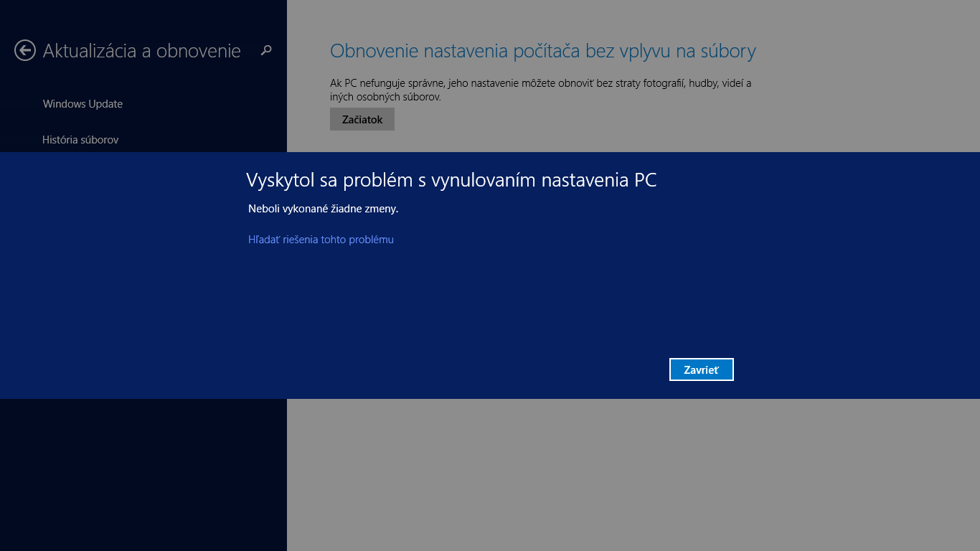This screenshot has width=980, height=551.
Task: Open História súborov in sidebar
Action: coord(80,140)
